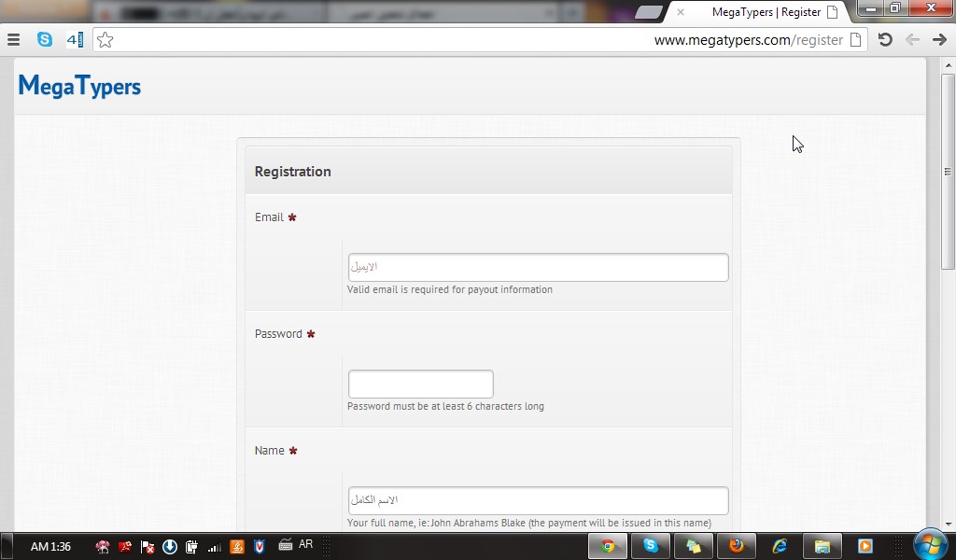Open the network signal bars tray icon

214,547
